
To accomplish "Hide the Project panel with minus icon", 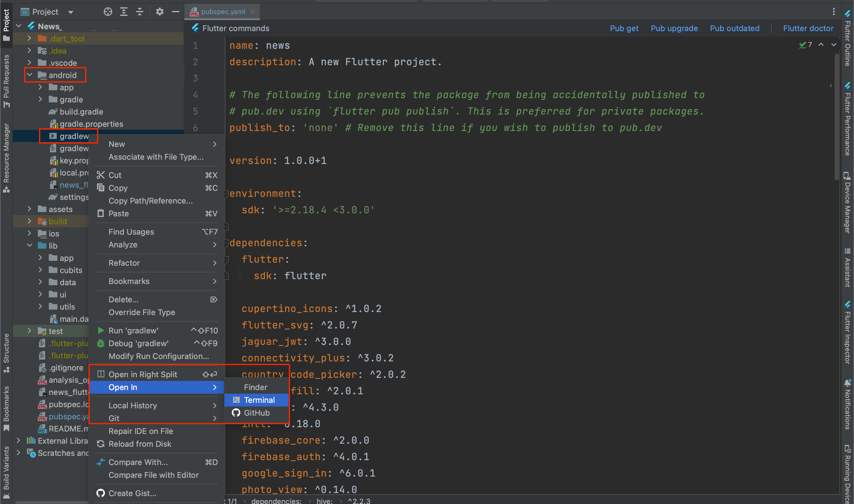I will click(175, 12).
